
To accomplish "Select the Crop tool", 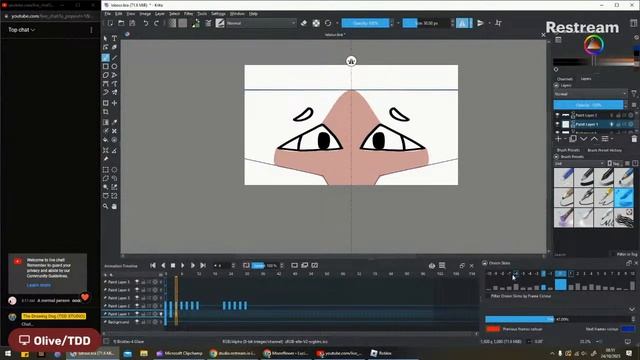I will 106,112.
